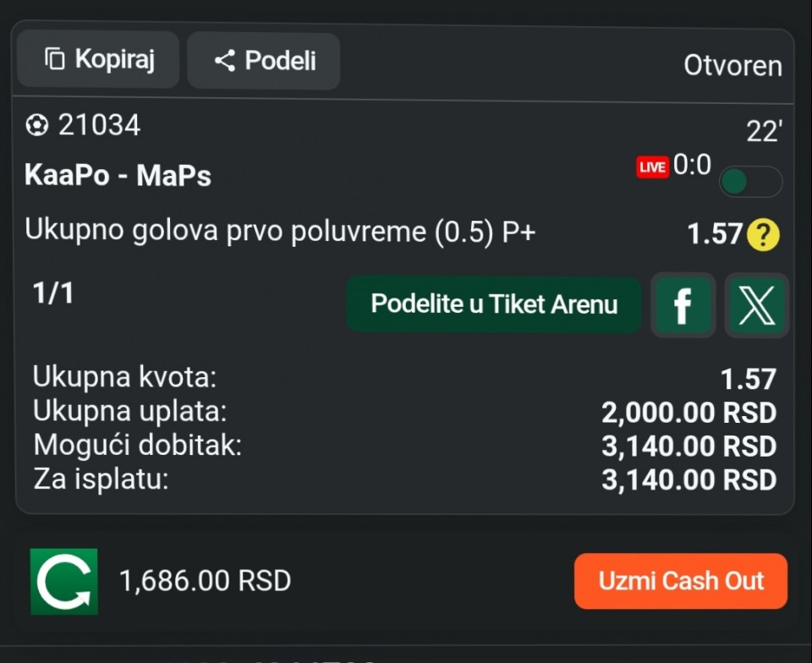Click the red LIVE badge
Image resolution: width=812 pixels, height=663 pixels.
pos(652,167)
